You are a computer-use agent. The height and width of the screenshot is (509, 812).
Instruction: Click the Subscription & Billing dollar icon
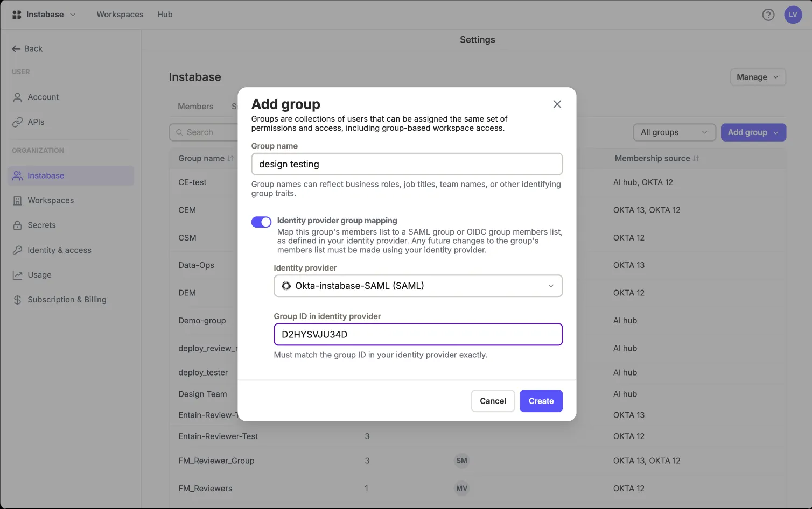tap(17, 300)
